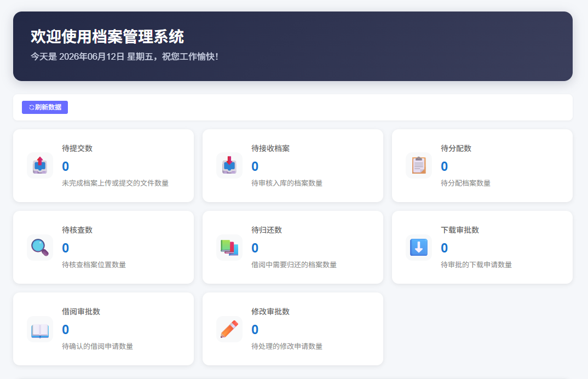The width and height of the screenshot is (588, 379).
Task: Click the count 0 under 修改审批数
Action: pyautogui.click(x=255, y=330)
